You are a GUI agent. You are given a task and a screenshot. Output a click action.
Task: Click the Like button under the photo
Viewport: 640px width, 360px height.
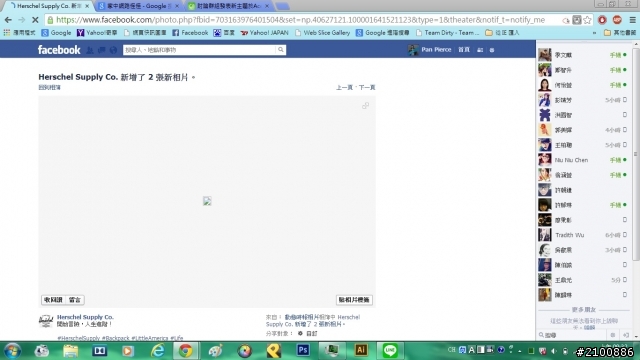coord(53,300)
